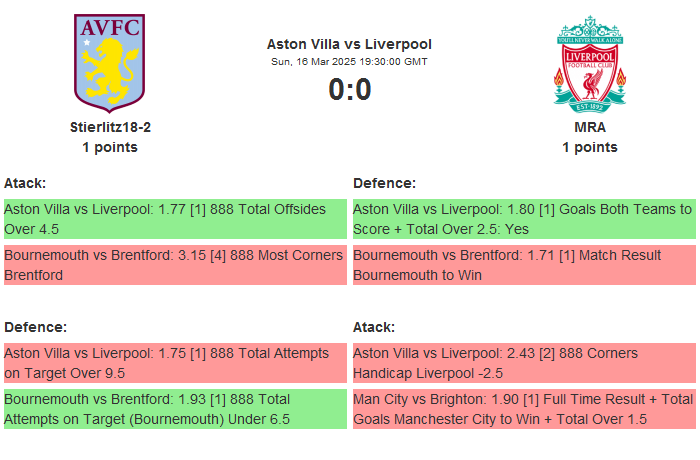Click the points total under Stierlitz18-2
The image size is (700, 460).
[110, 147]
